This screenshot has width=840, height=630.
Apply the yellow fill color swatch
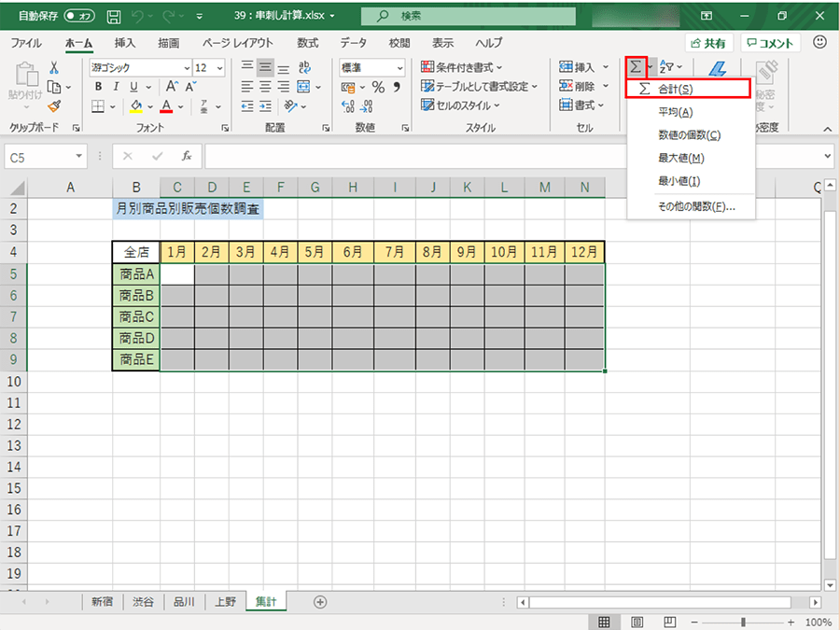136,105
